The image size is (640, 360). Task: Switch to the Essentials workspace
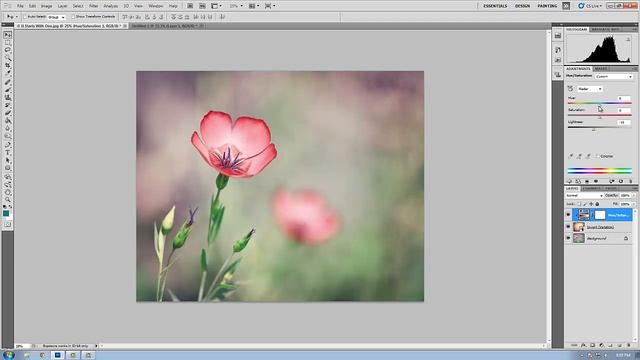coord(495,6)
